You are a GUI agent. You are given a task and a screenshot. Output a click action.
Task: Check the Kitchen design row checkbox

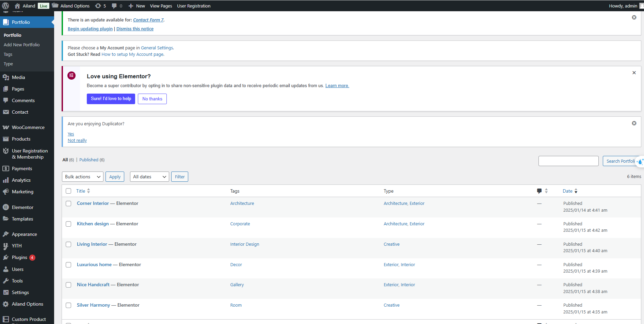68,224
